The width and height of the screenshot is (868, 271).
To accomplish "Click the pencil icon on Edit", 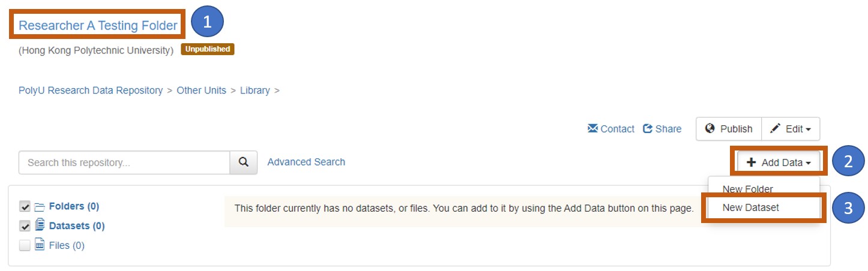I will coord(776,128).
